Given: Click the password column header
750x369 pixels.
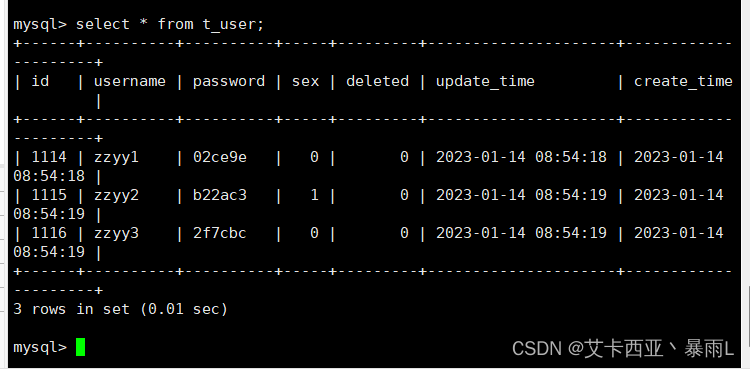Looking at the screenshot, I should pyautogui.click(x=229, y=81).
